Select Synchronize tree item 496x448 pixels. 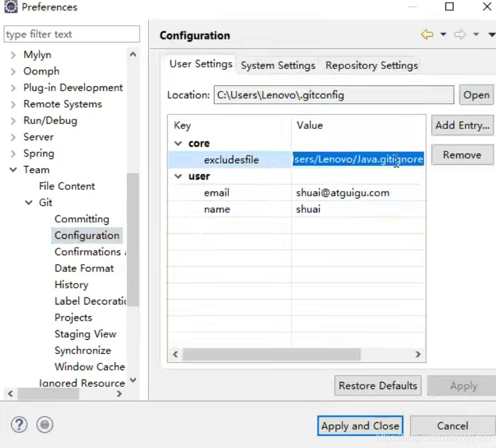tap(82, 350)
